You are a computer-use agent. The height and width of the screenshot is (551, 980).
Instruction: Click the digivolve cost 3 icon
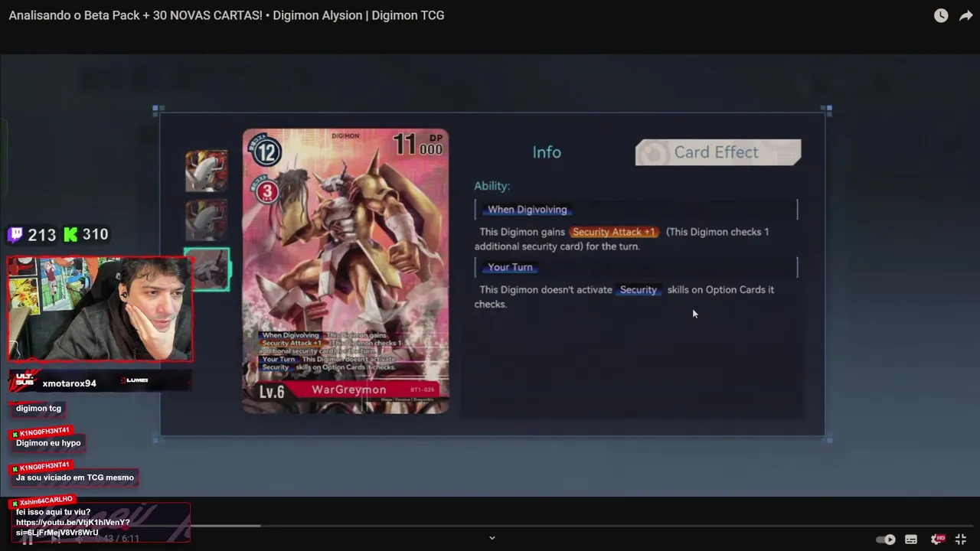click(x=266, y=192)
